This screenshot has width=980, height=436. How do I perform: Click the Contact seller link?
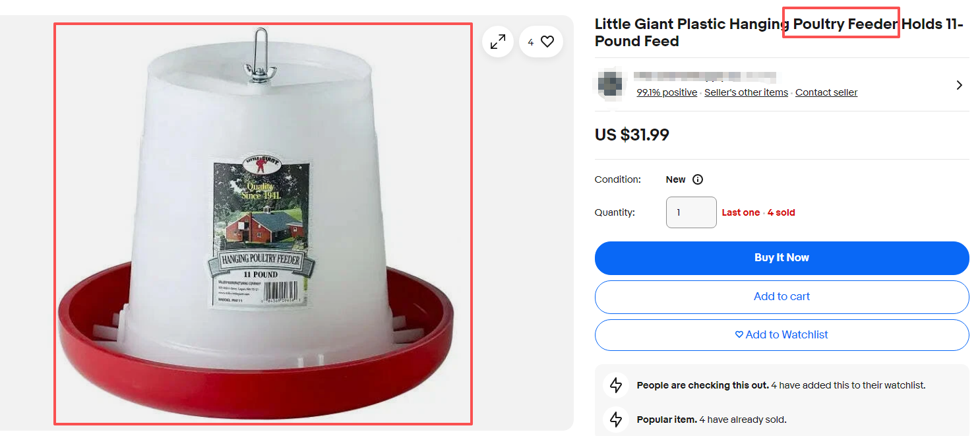click(826, 93)
